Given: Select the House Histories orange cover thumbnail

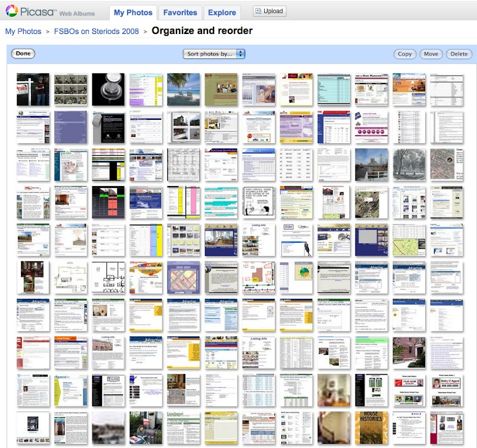Looking at the screenshot, I should 371,428.
